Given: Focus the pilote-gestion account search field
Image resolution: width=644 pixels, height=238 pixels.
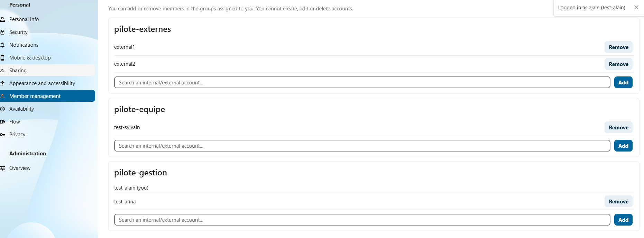Looking at the screenshot, I should pyautogui.click(x=362, y=220).
